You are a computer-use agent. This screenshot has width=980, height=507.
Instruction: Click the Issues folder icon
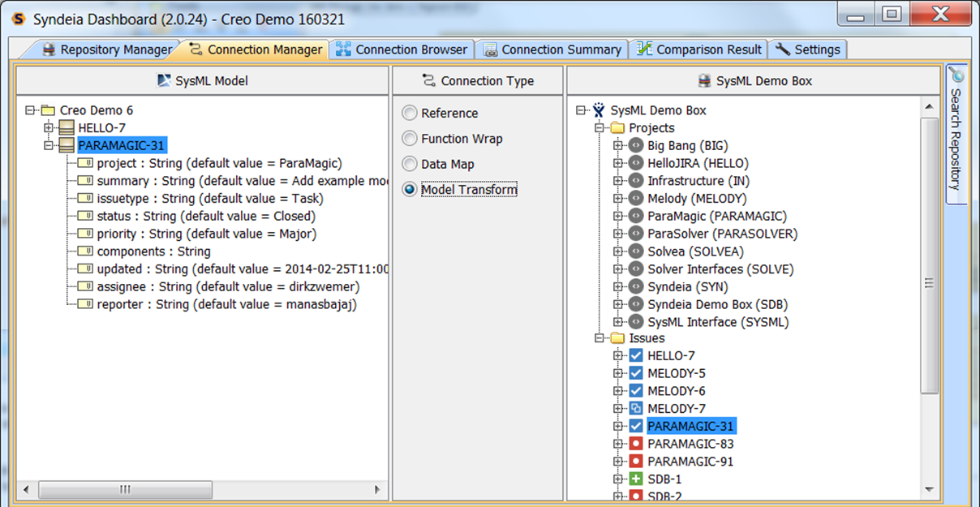tap(617, 338)
